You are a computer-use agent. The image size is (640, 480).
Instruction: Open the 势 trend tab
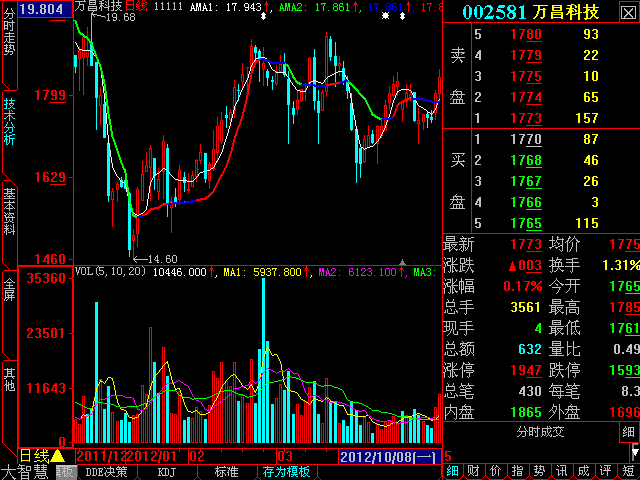click(540, 471)
